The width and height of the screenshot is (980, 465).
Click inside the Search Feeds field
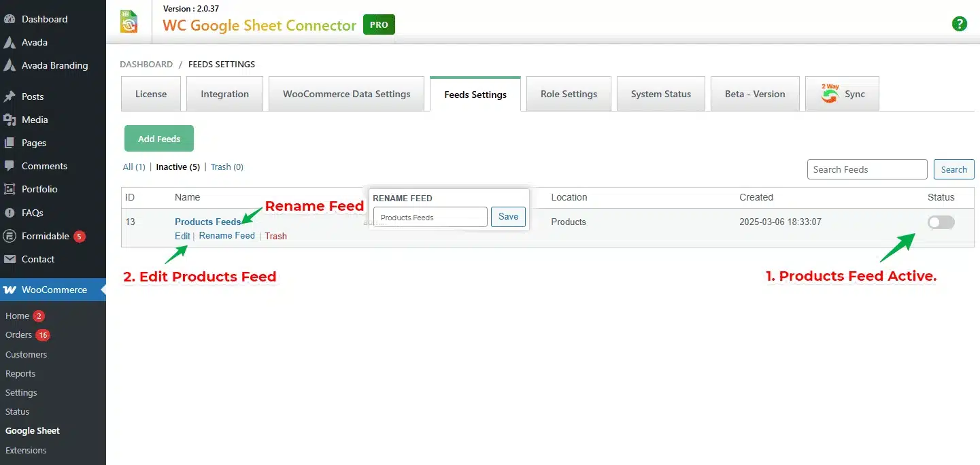866,169
